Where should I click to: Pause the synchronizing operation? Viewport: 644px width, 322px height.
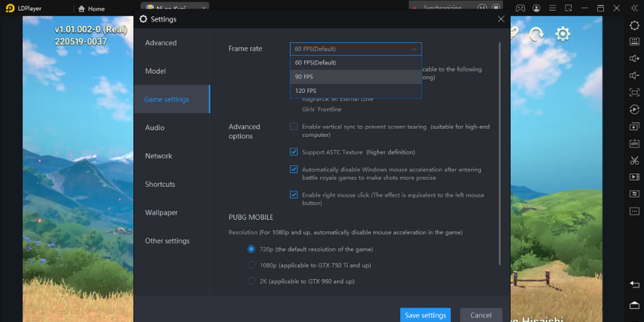pos(482,8)
